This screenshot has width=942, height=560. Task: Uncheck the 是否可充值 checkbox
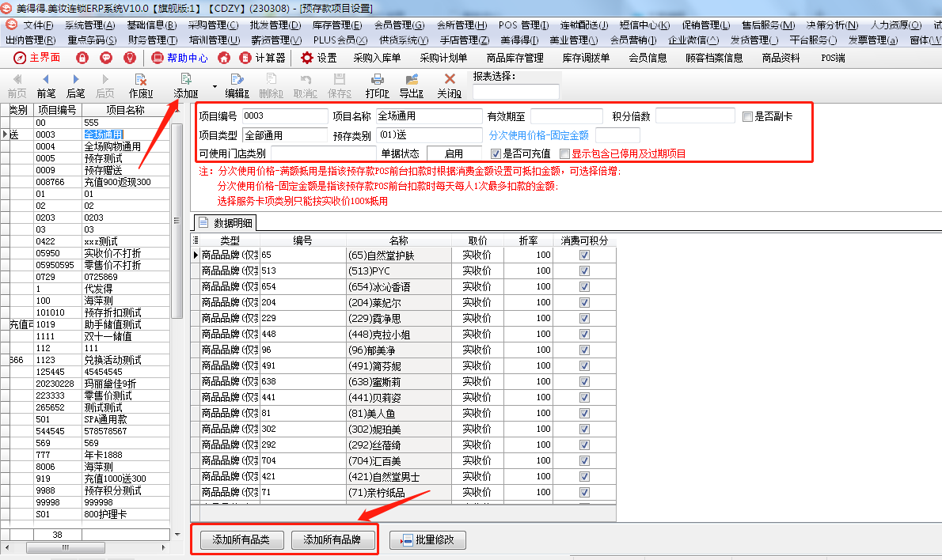[x=496, y=153]
